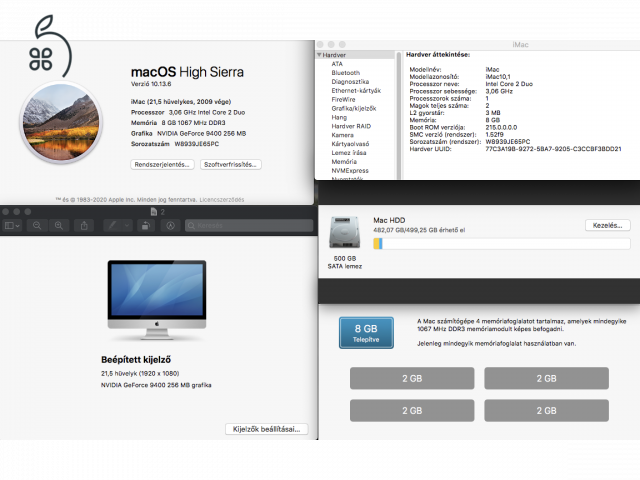Click the share icon in Preview toolbar
This screenshot has width=640, height=480.
click(86, 226)
